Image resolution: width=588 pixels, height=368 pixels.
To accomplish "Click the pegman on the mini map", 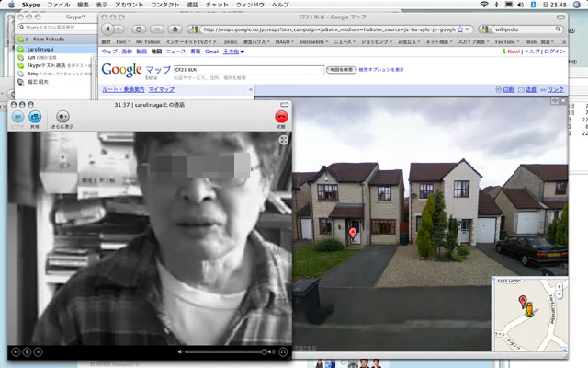I will 529,310.
